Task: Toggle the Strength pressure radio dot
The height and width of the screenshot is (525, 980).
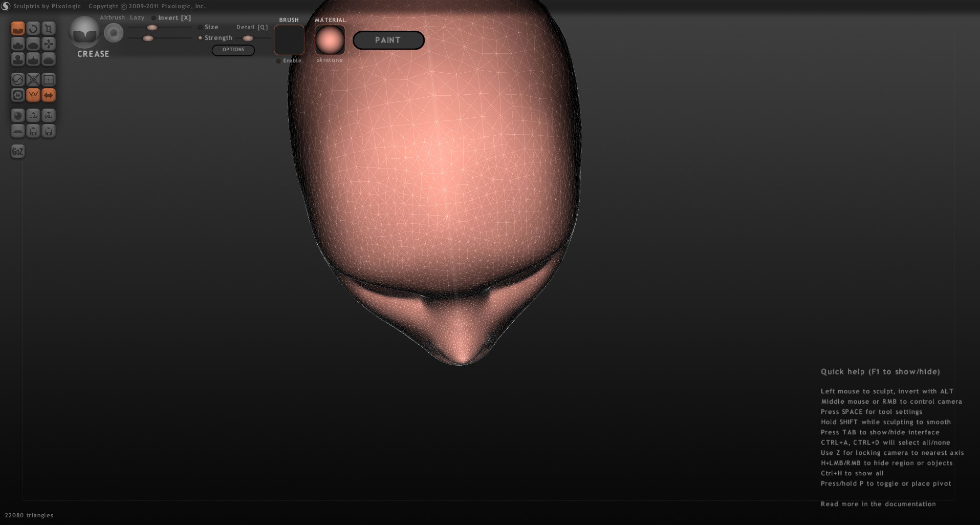Action: tap(200, 38)
